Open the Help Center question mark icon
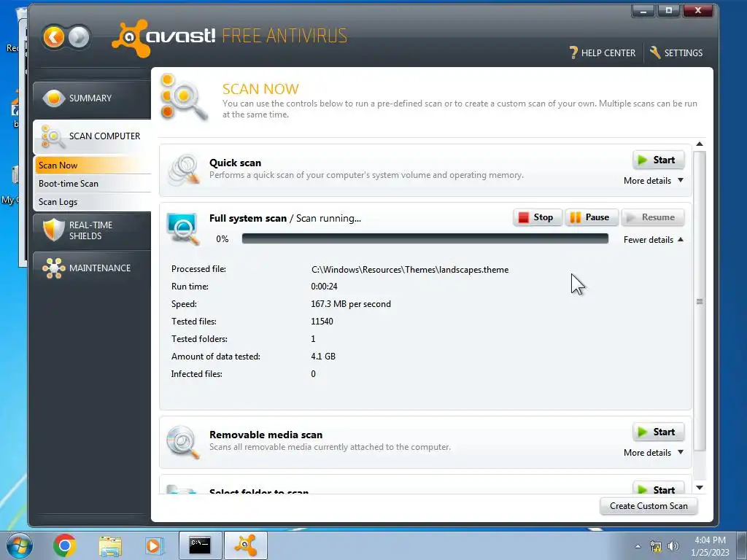This screenshot has width=747, height=560. (x=573, y=52)
